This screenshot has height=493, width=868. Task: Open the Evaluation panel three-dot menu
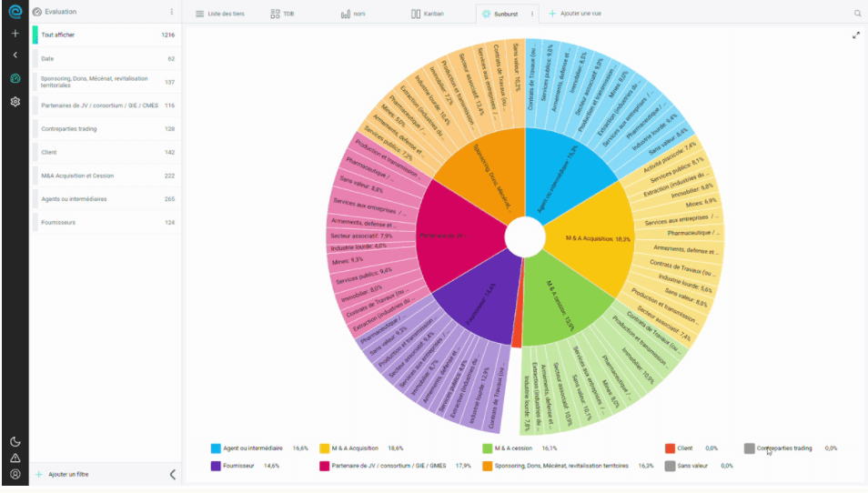click(x=172, y=12)
